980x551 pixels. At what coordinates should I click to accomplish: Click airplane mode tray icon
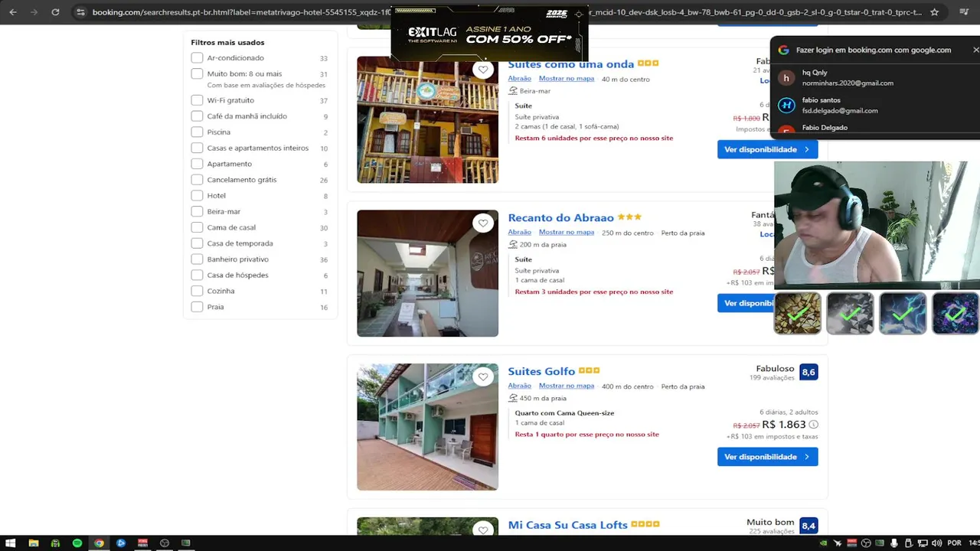point(838,543)
